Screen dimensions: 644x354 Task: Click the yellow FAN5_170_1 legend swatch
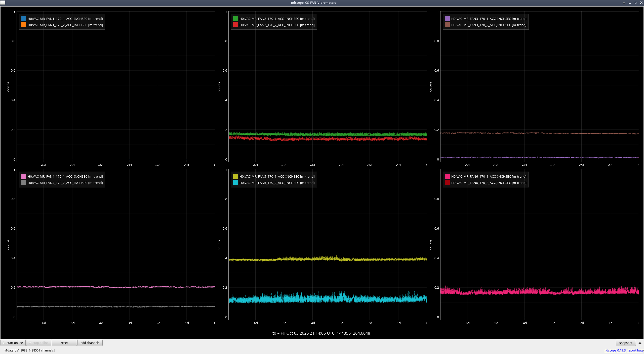click(x=235, y=176)
